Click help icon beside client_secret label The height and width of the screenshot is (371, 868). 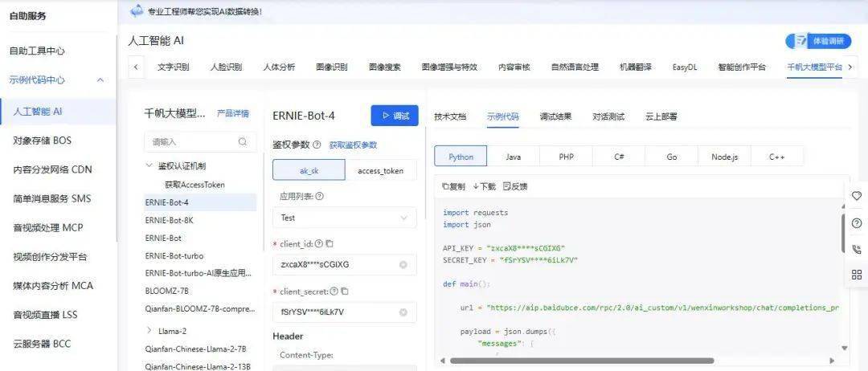tap(334, 291)
